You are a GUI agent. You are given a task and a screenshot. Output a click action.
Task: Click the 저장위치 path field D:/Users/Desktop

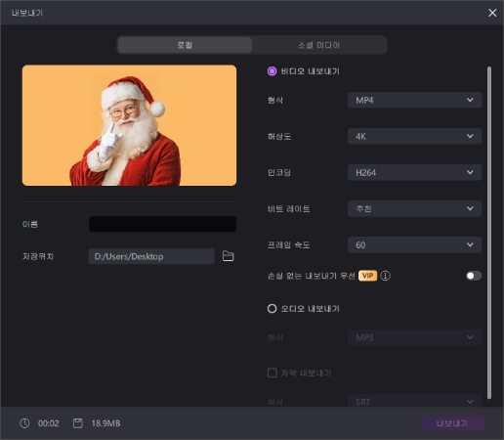(x=151, y=256)
